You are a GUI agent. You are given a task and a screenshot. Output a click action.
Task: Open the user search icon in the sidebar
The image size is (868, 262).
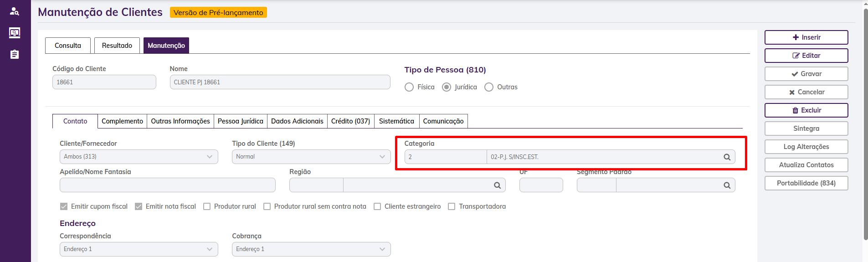(x=15, y=11)
